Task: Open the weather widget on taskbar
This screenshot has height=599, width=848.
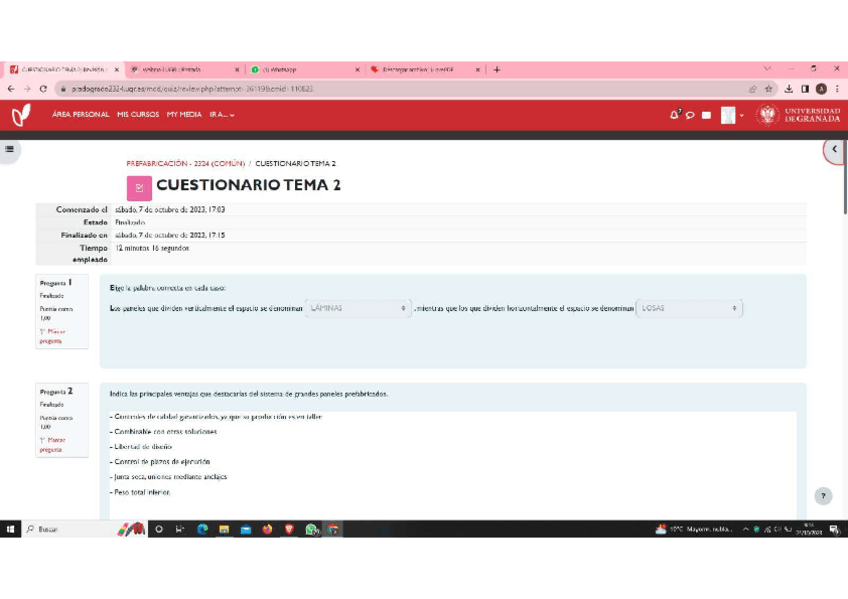Action: [693, 529]
